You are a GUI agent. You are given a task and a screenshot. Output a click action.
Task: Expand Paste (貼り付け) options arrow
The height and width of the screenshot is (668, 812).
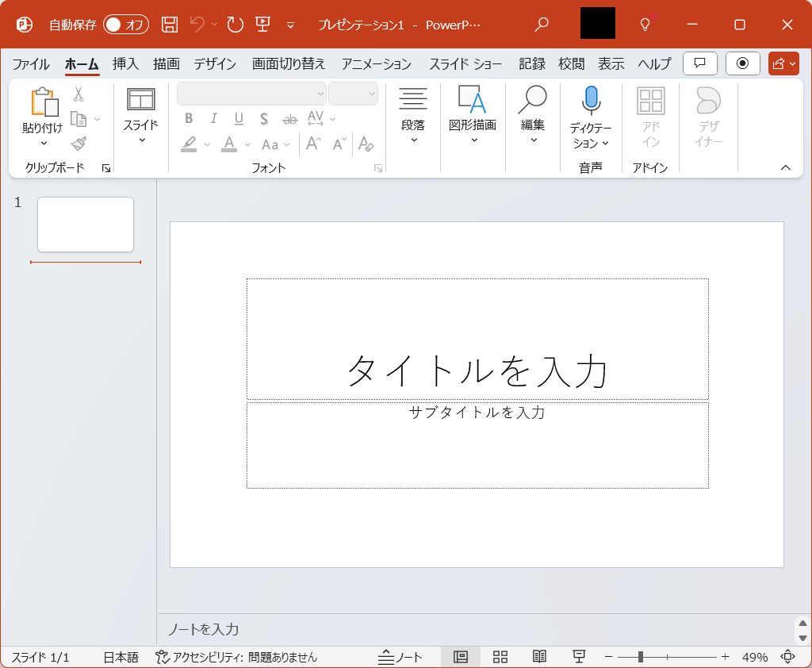coord(44,144)
